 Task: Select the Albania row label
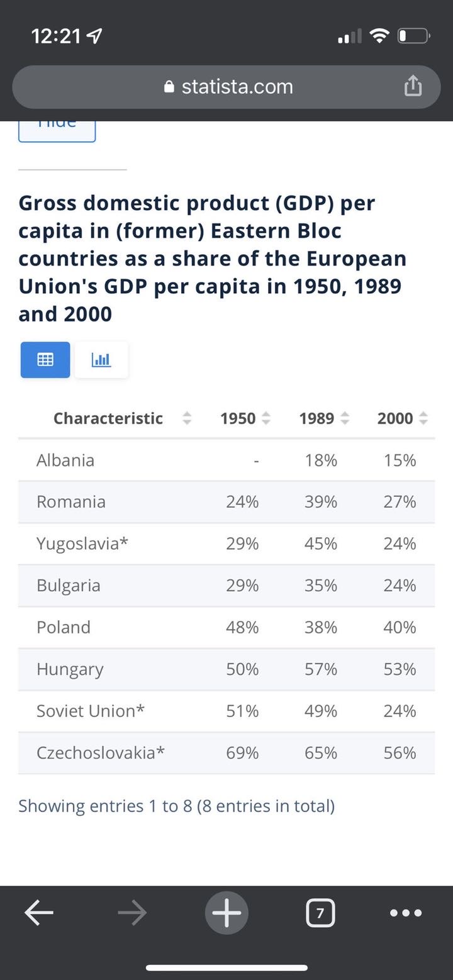pyautogui.click(x=65, y=460)
